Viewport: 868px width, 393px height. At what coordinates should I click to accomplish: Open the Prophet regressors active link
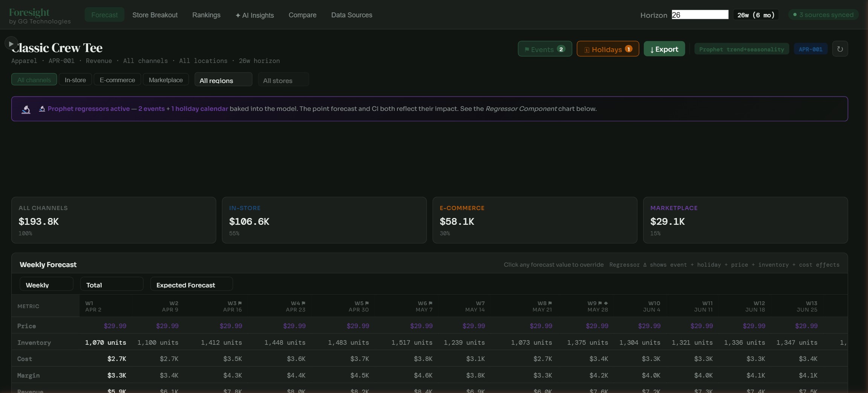[x=89, y=109]
